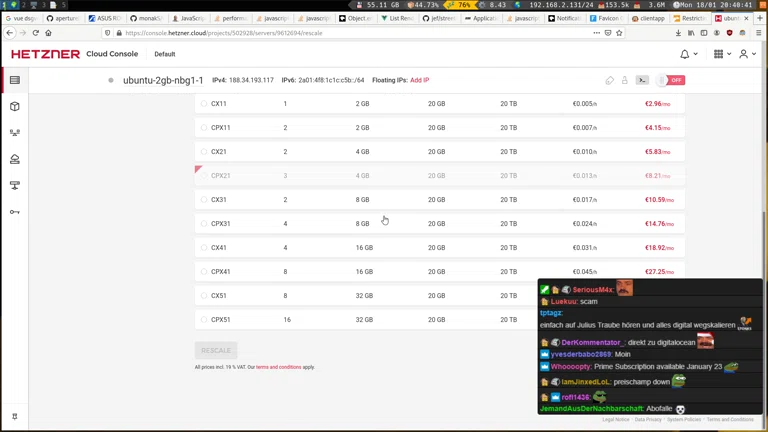Select workspace 2 in system bar

click(24, 5)
